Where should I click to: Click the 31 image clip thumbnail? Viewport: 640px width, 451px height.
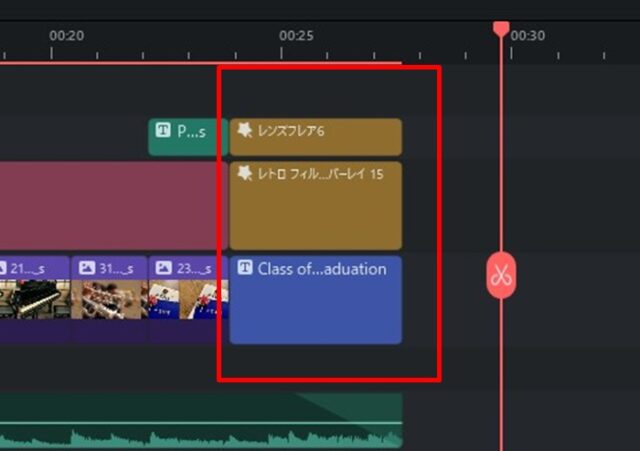point(109,299)
